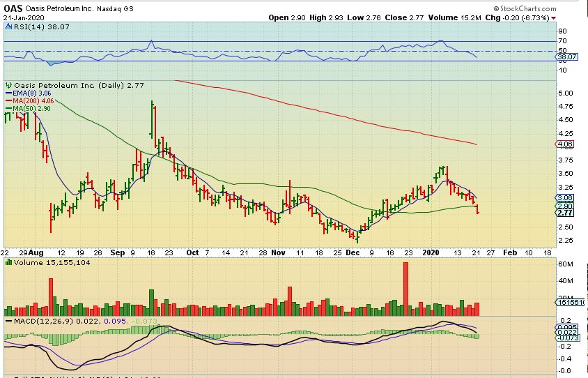Screen dimensions: 588x378
Task: Click the RSI(14) panel icon
Action: [9, 27]
